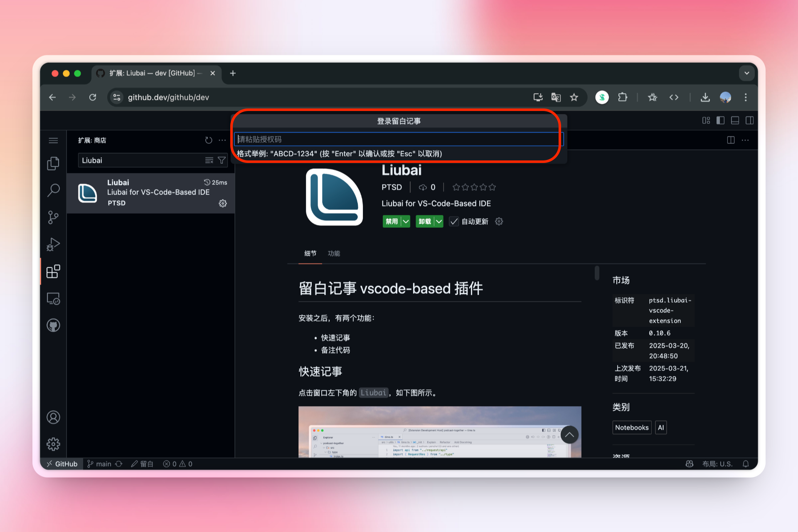Open the Run and Debug view

click(x=53, y=244)
